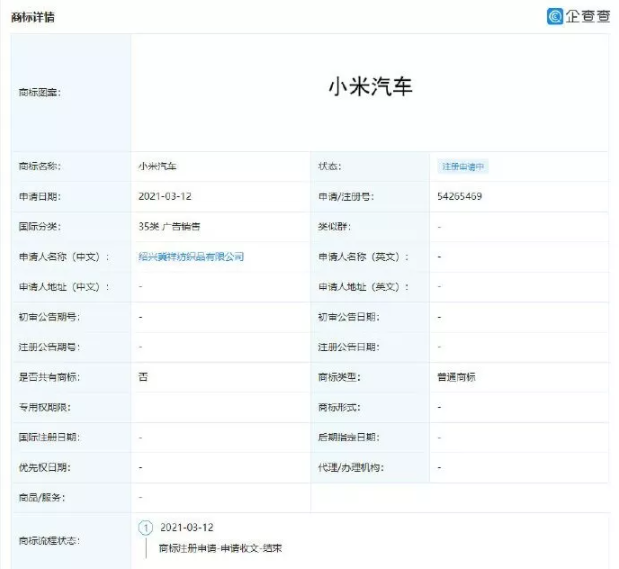Click the application number 54265469

point(460,197)
